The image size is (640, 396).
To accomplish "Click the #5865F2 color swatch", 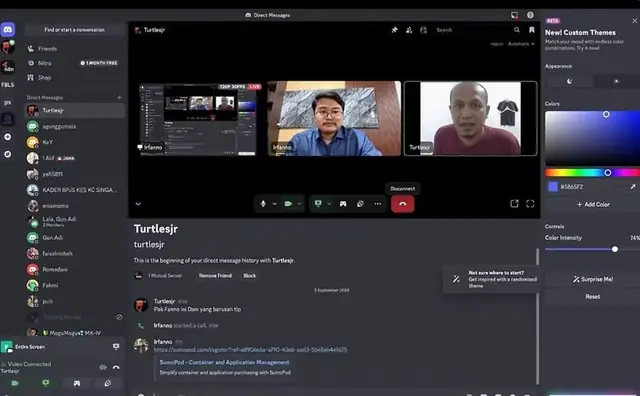I will [553, 187].
